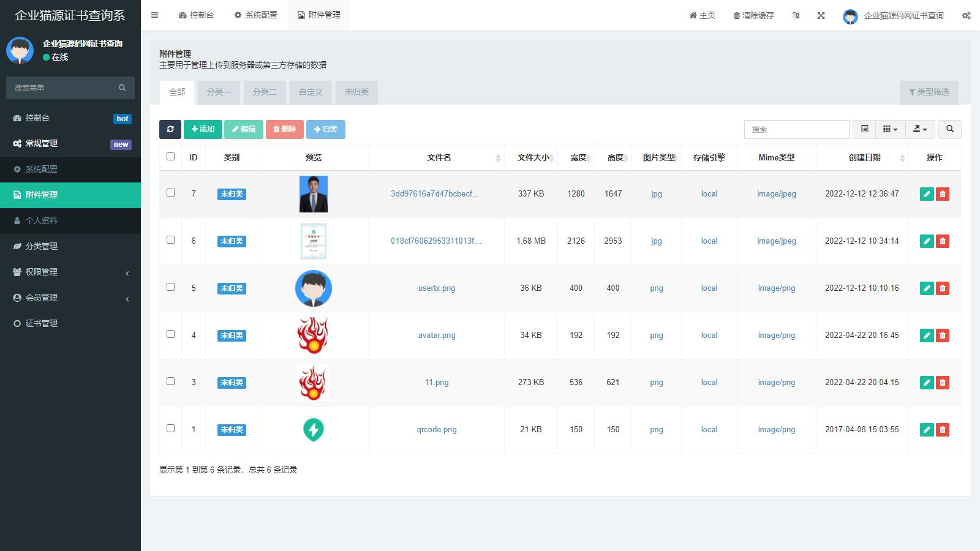Click the edit icon for usertx.png row
Image resolution: width=980 pixels, height=551 pixels.
coord(927,288)
